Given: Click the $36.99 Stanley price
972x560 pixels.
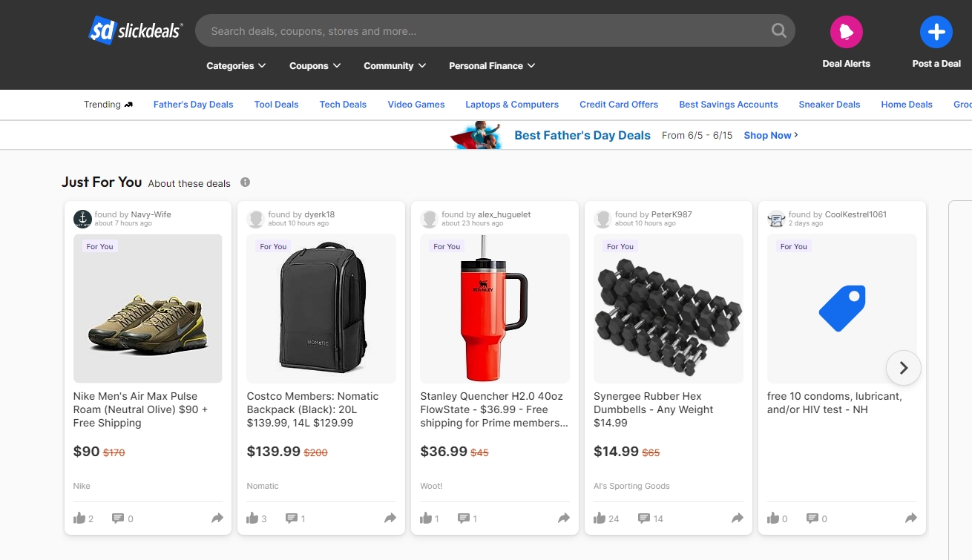Looking at the screenshot, I should point(444,451).
